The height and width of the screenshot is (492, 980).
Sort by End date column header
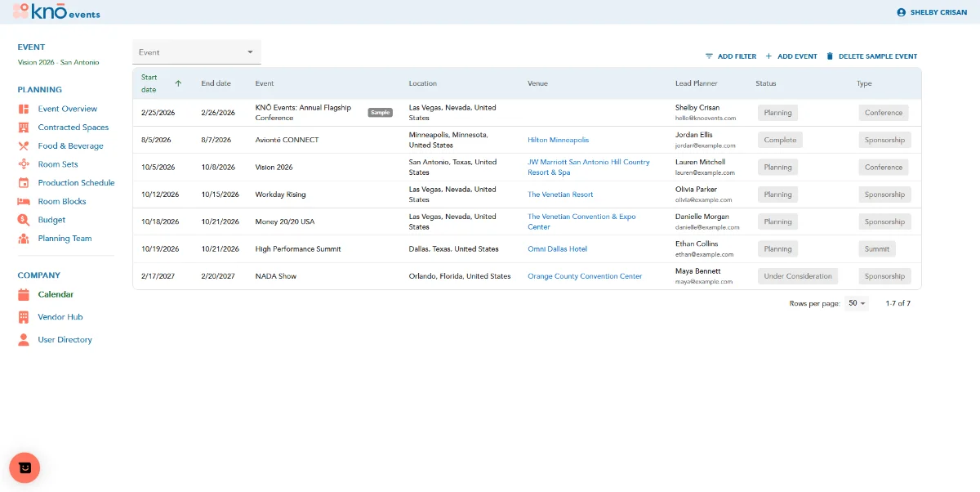[216, 83]
